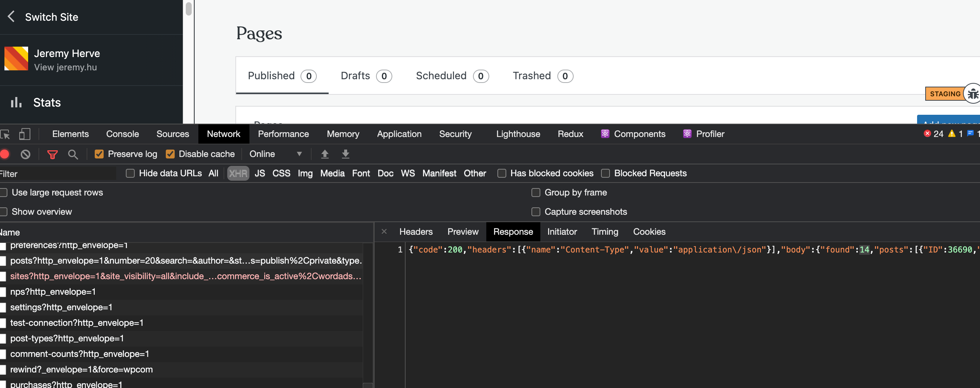
Task: Open the Jeremy Herve site icon
Action: (16, 58)
